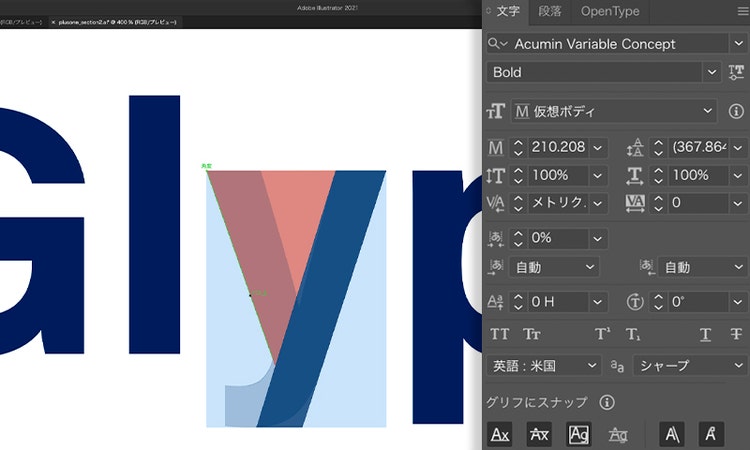This screenshot has height=450, width=750.
Task: Open the 仮想ボディ font height reference dropdown
Action: coord(614,111)
